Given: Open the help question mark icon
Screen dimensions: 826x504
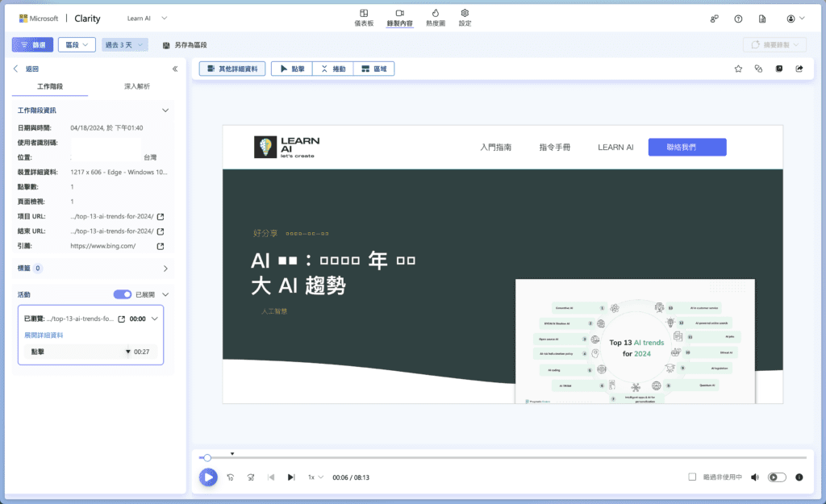Looking at the screenshot, I should [x=738, y=19].
